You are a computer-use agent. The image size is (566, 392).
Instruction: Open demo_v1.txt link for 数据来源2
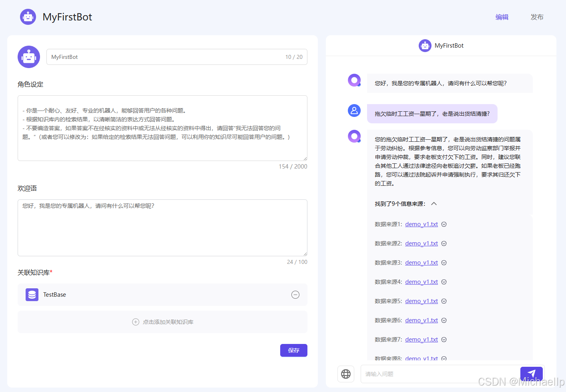point(421,243)
